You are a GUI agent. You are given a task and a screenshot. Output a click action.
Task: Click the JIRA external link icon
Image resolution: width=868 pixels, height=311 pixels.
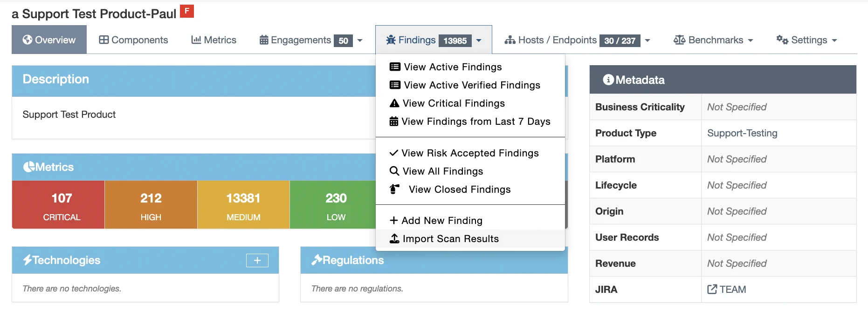[x=712, y=290]
